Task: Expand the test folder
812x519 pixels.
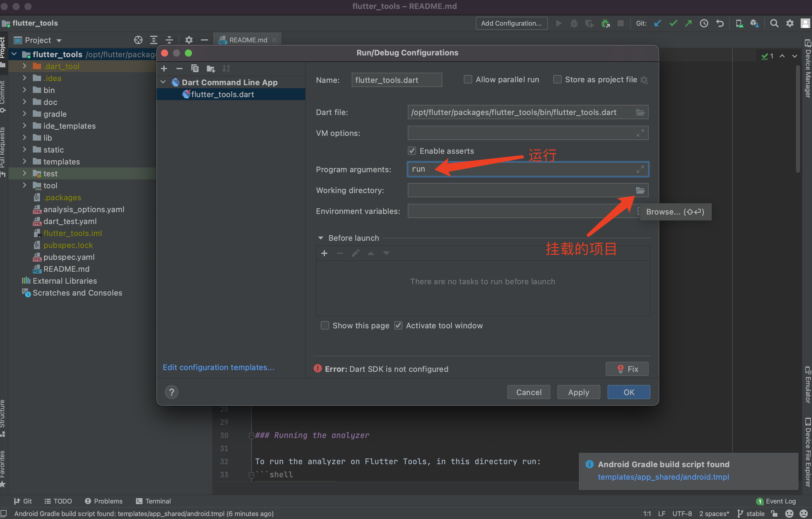Action: 24,173
